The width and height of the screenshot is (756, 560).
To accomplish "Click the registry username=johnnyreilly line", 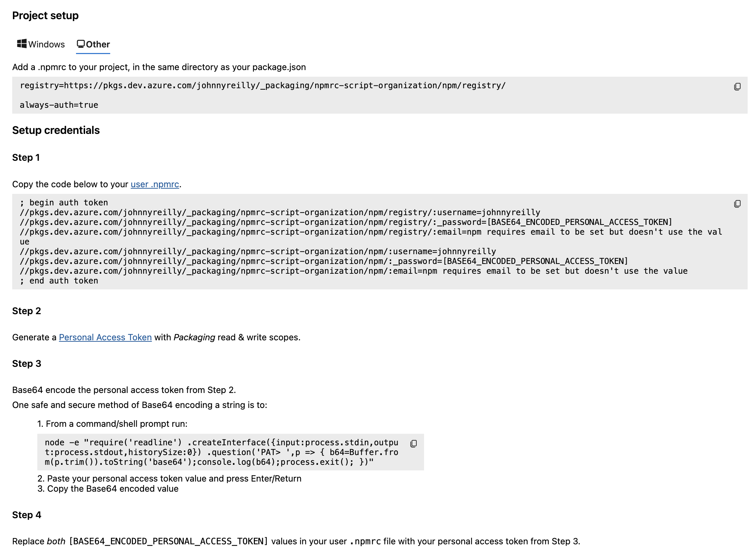I will pyautogui.click(x=280, y=212).
